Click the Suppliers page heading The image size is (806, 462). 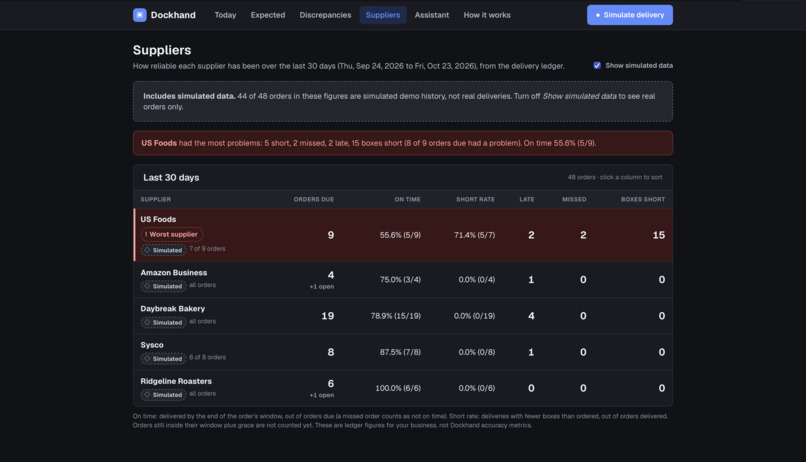click(x=162, y=50)
